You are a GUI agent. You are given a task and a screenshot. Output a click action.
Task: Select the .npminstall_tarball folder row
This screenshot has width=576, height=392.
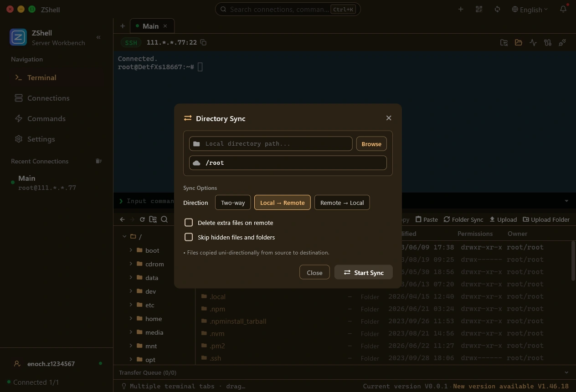coord(384,321)
